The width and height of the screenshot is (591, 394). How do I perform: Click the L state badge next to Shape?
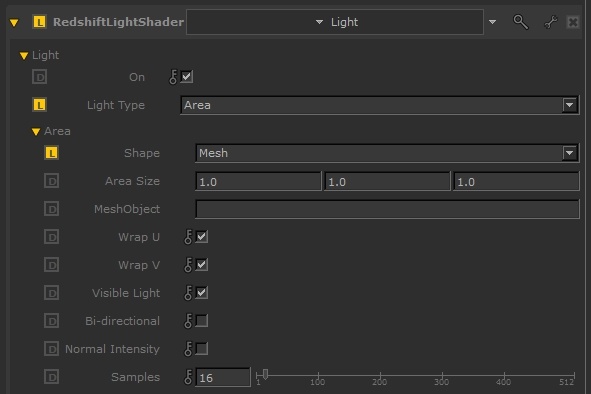(52, 153)
